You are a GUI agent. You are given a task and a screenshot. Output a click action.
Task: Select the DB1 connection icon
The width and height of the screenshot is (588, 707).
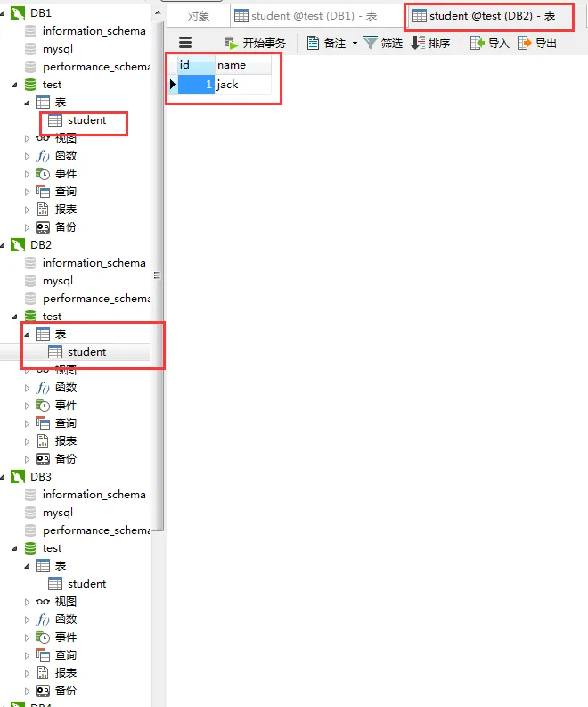click(x=18, y=13)
